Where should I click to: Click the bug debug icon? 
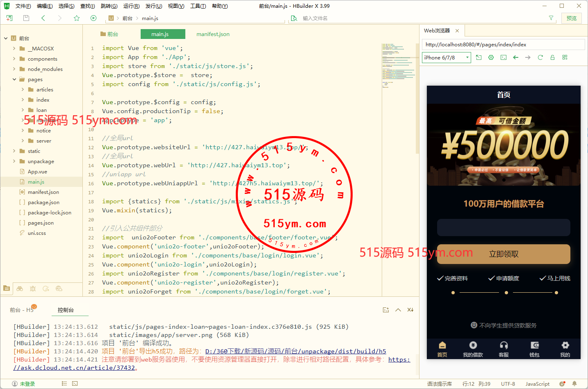pos(33,289)
